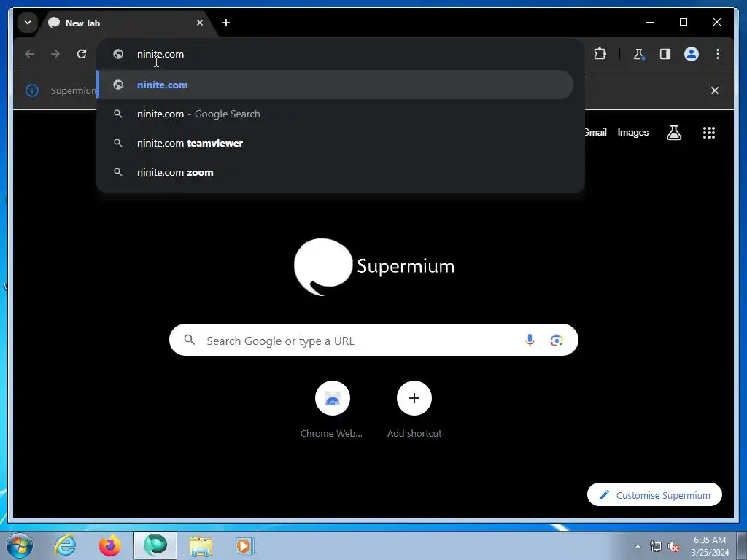Click the address bar text ninite.com
The width and height of the screenshot is (747, 560).
[160, 54]
